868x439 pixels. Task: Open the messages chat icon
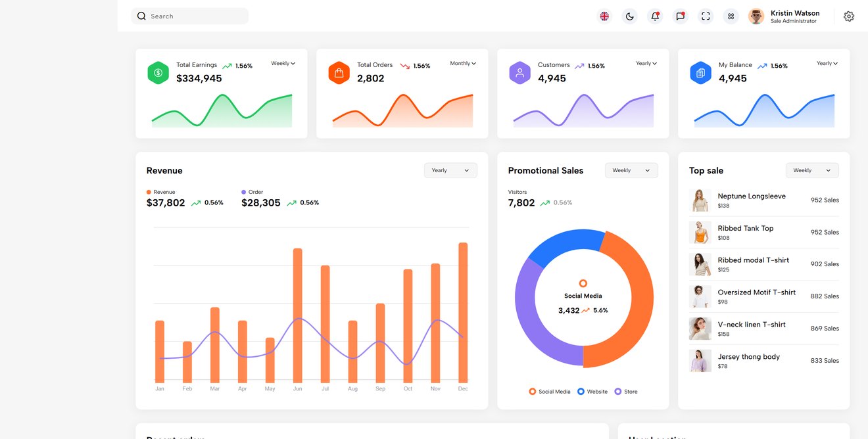(x=681, y=16)
